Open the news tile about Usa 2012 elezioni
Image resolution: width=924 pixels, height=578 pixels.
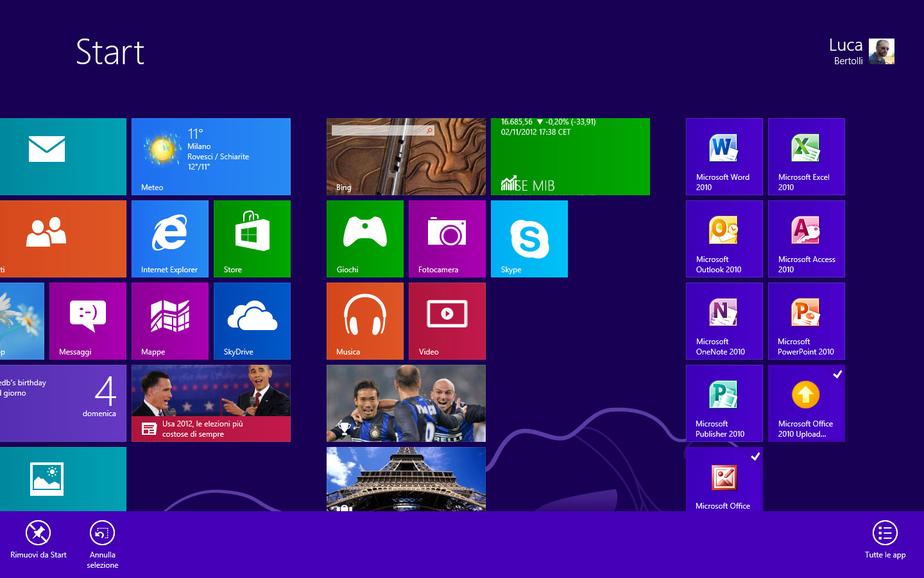[211, 403]
